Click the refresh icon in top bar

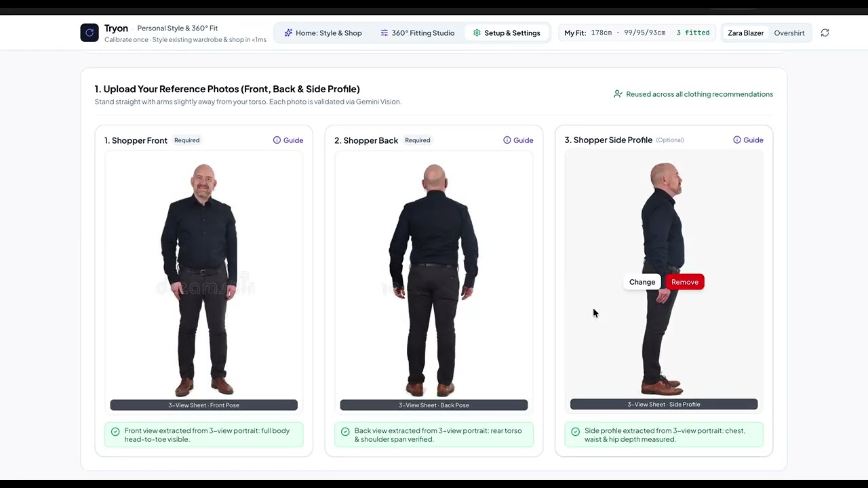tap(825, 33)
